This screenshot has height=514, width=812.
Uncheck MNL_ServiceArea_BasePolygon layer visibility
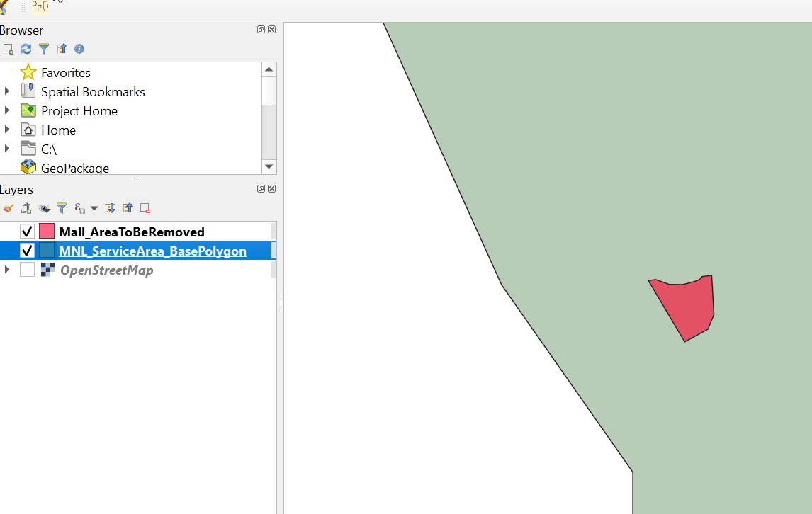pos(27,251)
